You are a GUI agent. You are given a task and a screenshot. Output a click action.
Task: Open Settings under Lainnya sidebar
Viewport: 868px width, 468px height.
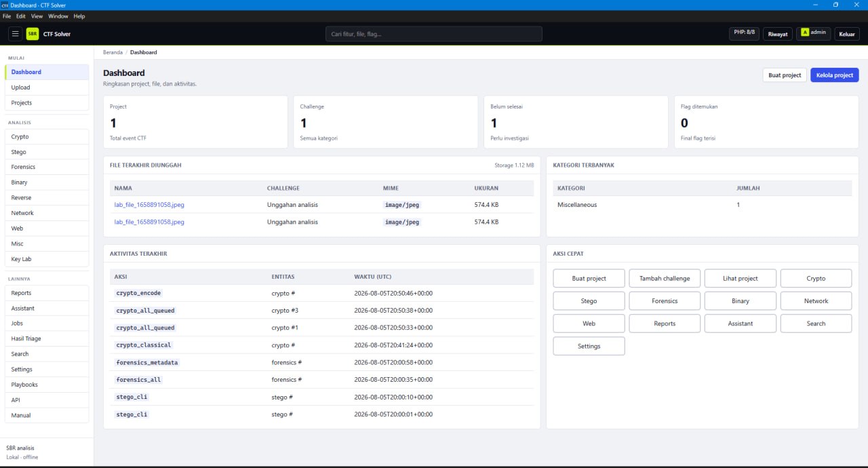(x=47, y=370)
